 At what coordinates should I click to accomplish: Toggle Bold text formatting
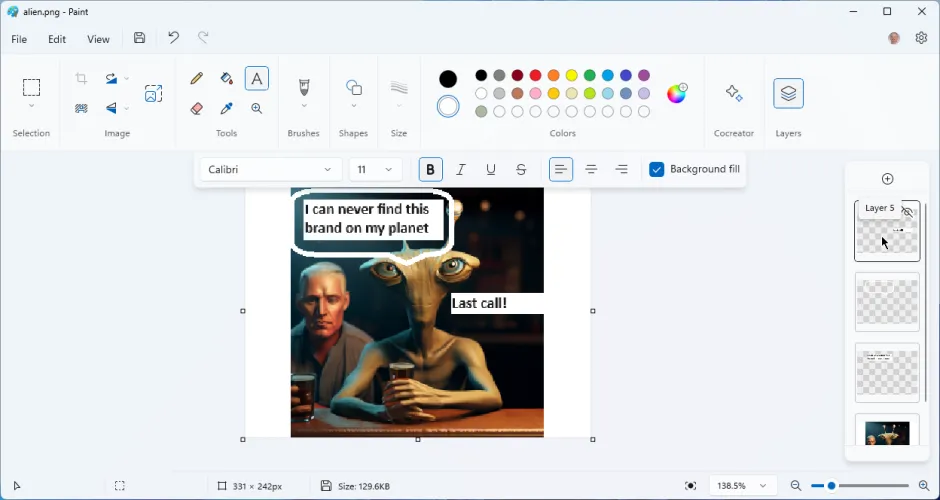(431, 170)
